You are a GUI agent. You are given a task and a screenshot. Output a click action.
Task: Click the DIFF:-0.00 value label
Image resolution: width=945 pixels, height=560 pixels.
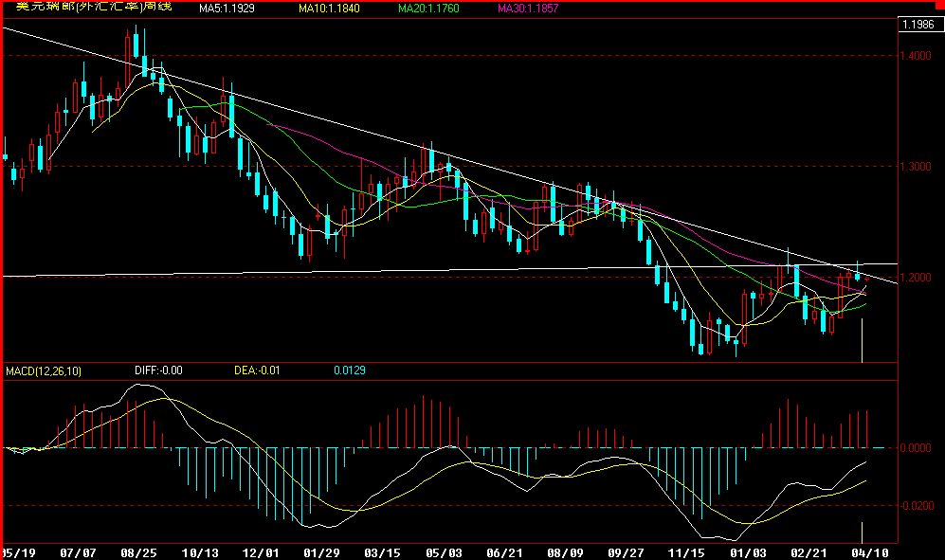pyautogui.click(x=157, y=371)
